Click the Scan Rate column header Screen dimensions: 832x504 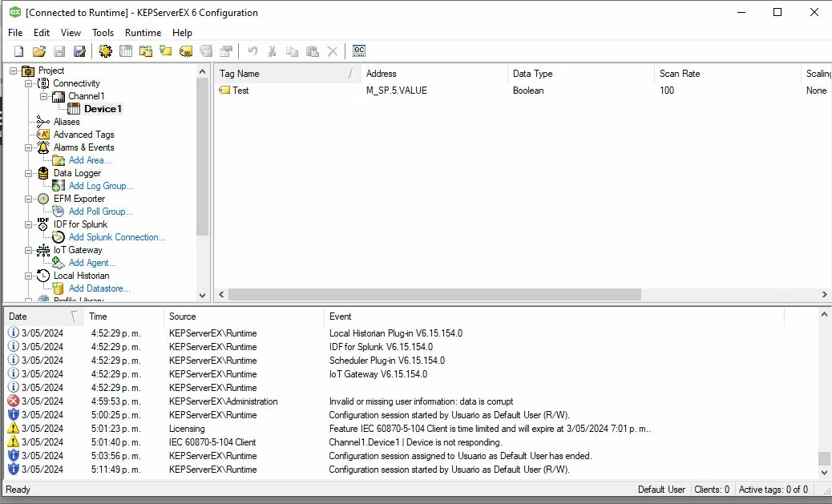[727, 74]
